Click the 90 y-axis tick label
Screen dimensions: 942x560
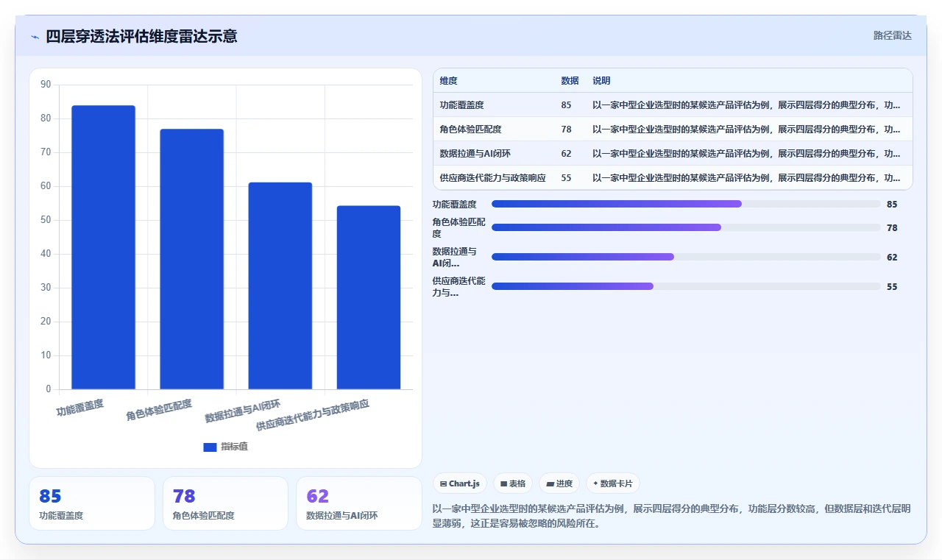pos(46,85)
